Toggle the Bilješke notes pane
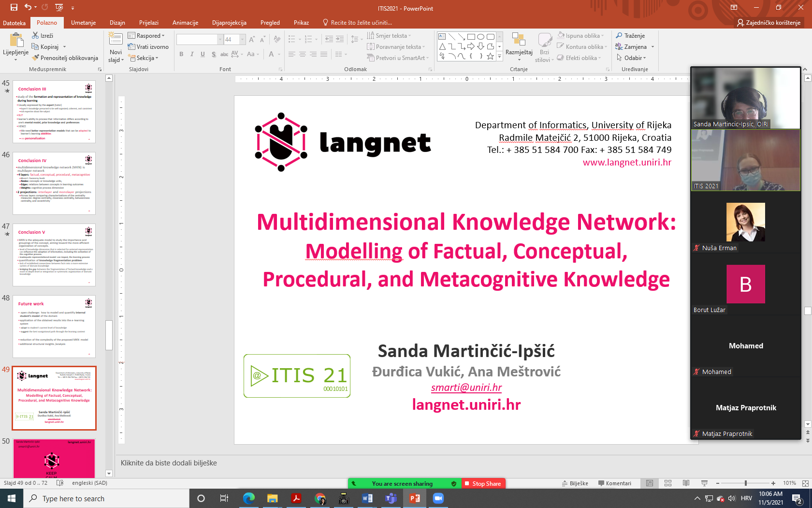This screenshot has height=508, width=812. point(575,483)
